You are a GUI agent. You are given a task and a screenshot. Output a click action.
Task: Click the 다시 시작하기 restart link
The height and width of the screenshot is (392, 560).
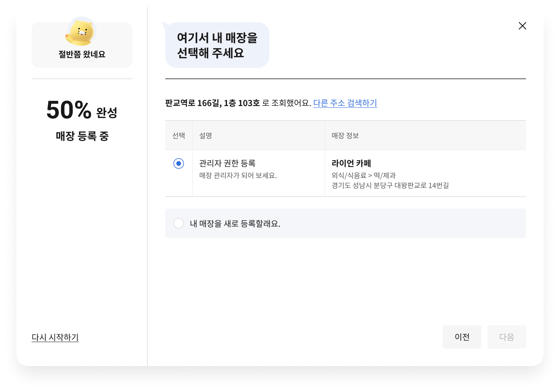click(x=55, y=337)
